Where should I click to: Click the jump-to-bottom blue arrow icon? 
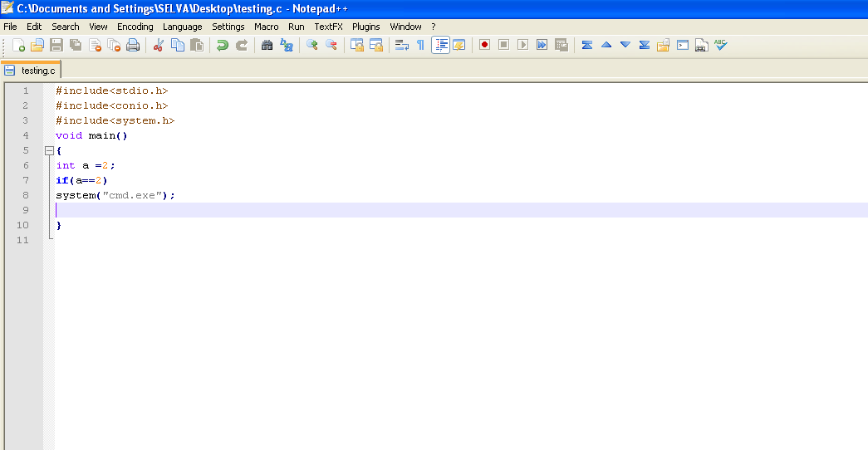click(x=645, y=45)
